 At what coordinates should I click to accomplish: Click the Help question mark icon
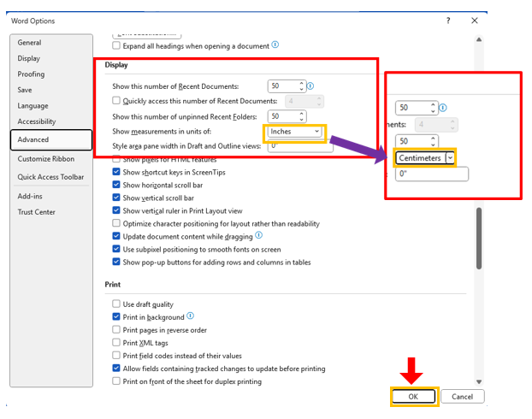coord(448,20)
